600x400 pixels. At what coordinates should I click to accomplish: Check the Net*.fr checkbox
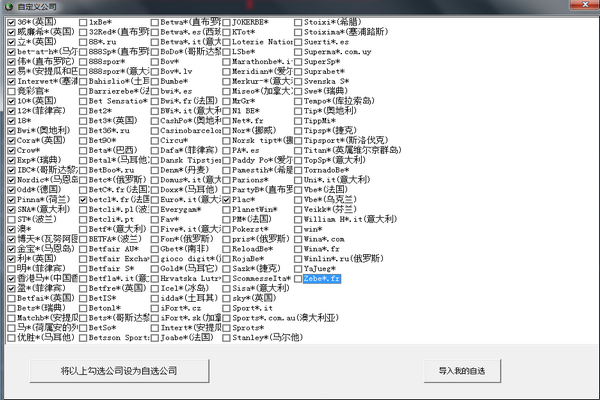click(x=227, y=121)
